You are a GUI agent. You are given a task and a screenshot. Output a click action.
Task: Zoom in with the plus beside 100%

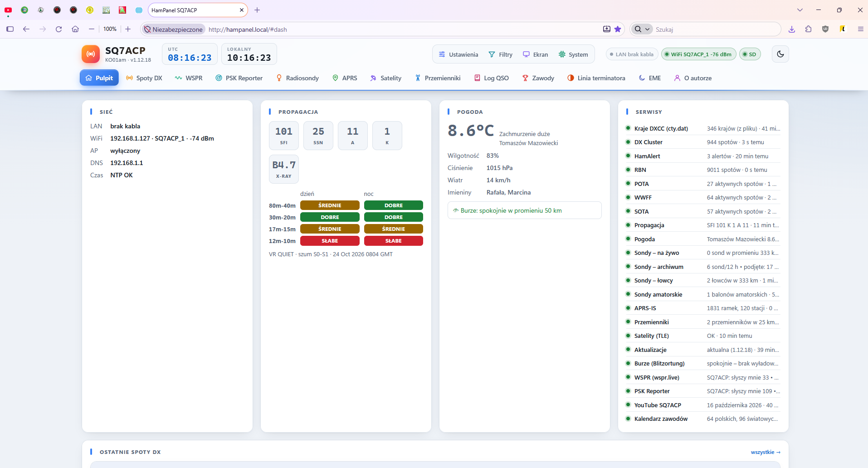128,29
